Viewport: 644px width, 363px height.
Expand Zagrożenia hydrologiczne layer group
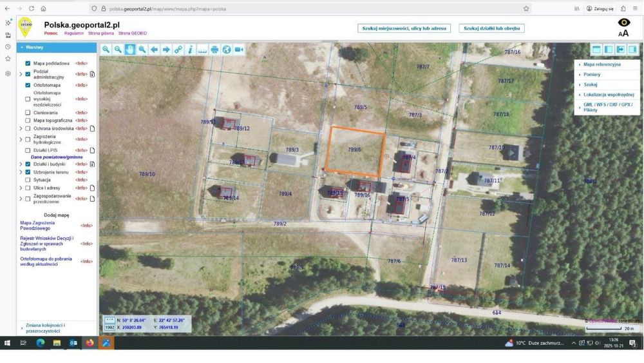click(21, 139)
